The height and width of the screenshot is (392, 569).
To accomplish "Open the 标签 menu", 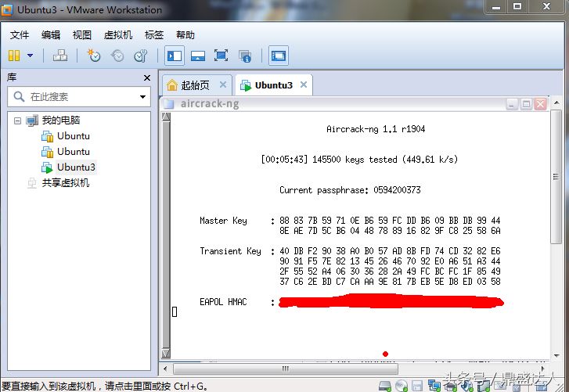I will [154, 34].
